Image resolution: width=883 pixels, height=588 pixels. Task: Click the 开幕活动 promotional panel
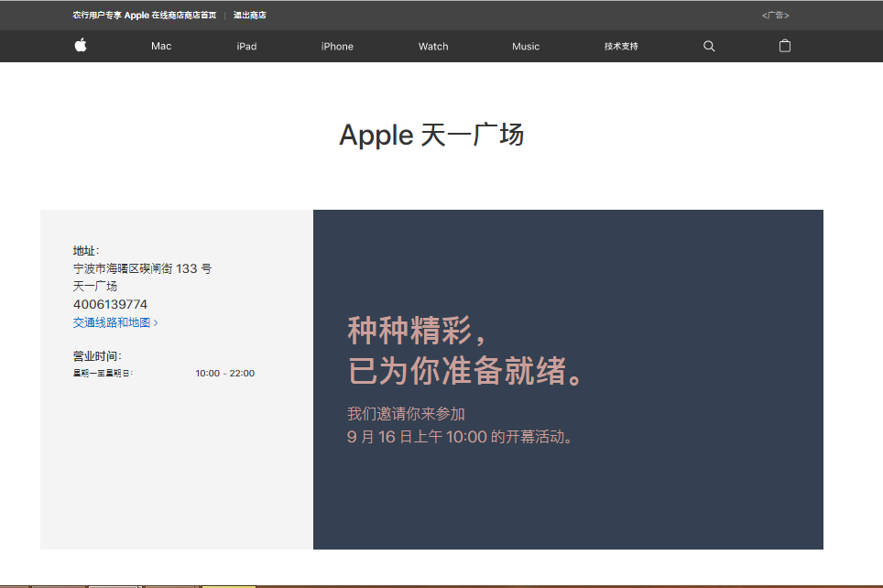(x=568, y=379)
